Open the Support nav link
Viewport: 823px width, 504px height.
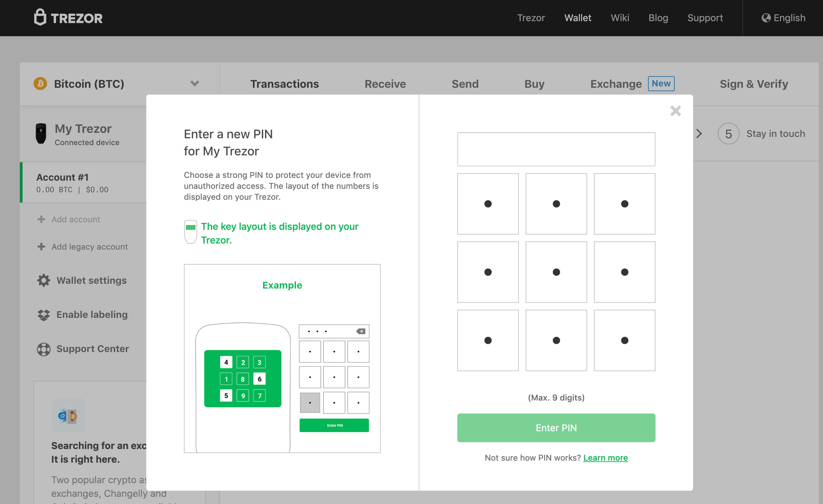(x=705, y=18)
